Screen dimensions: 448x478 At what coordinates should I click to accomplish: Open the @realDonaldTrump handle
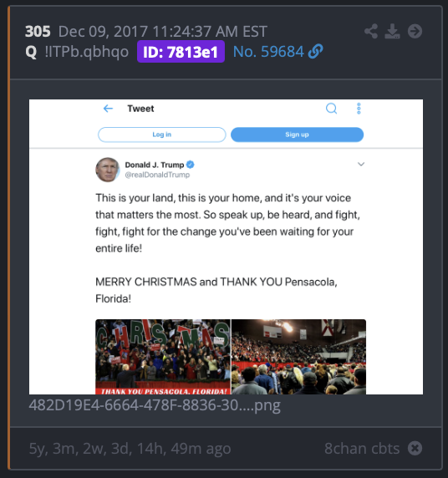(157, 175)
